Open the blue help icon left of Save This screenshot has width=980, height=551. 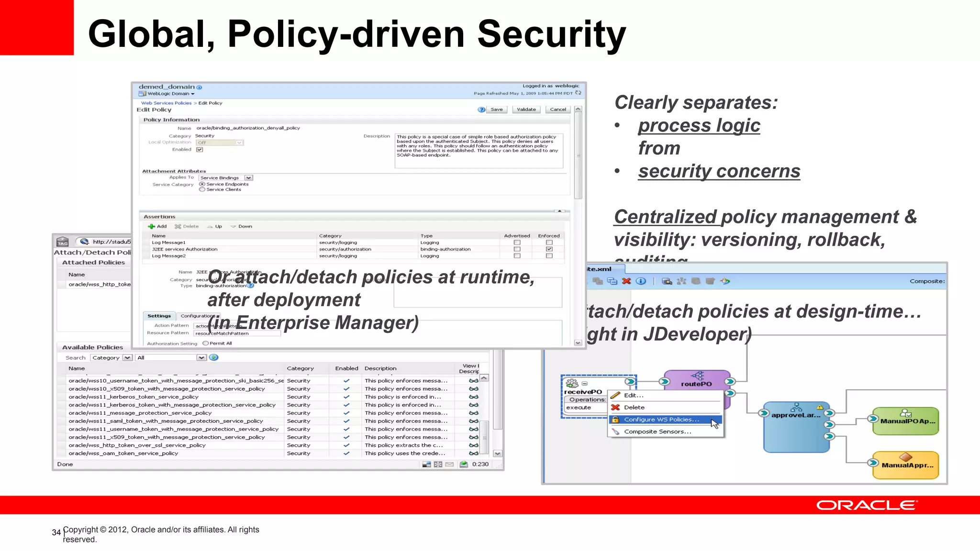(481, 110)
